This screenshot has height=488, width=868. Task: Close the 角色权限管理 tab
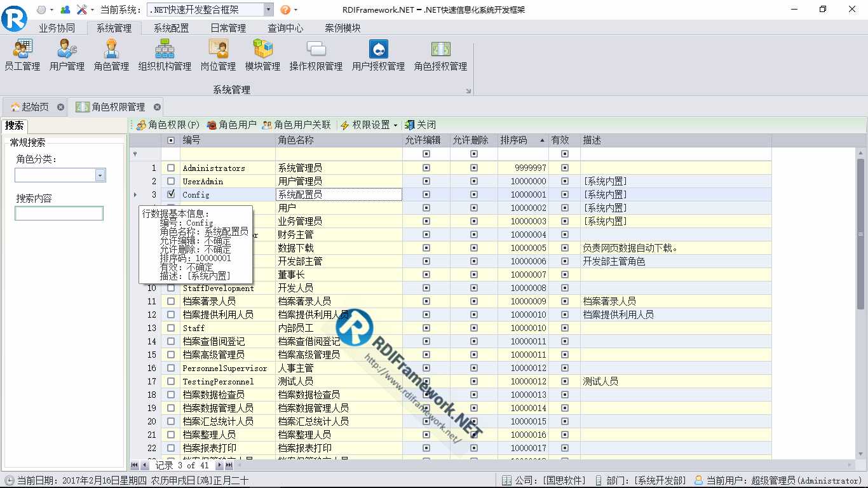pos(157,107)
